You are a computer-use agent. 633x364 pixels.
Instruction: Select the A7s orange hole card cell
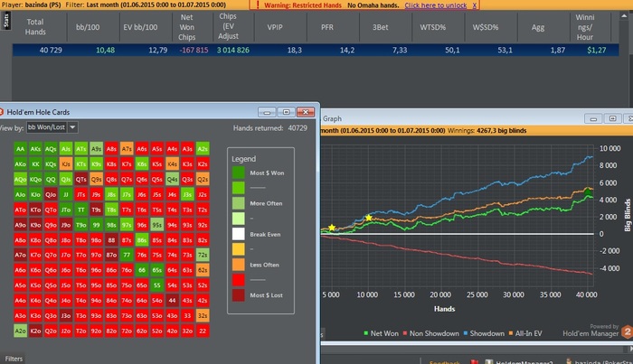point(127,148)
